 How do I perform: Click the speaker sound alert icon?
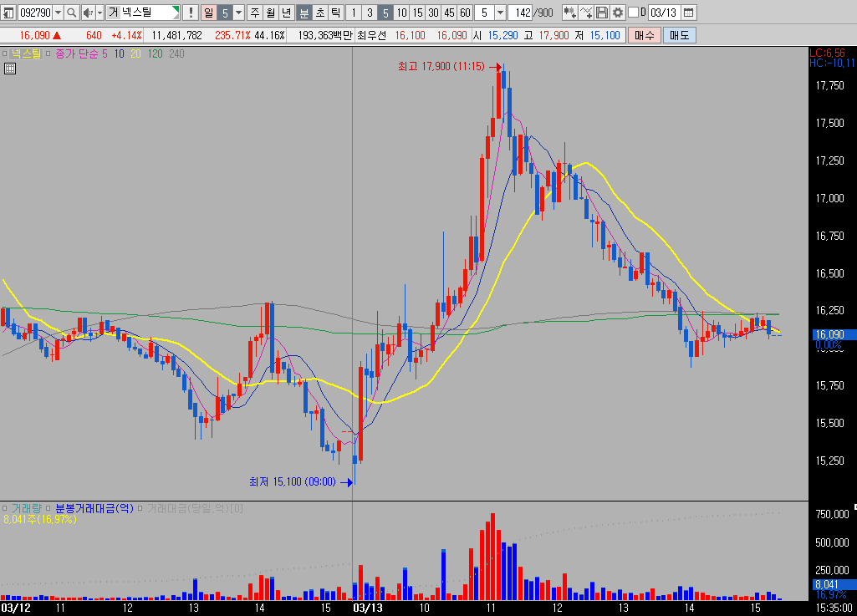pos(88,12)
